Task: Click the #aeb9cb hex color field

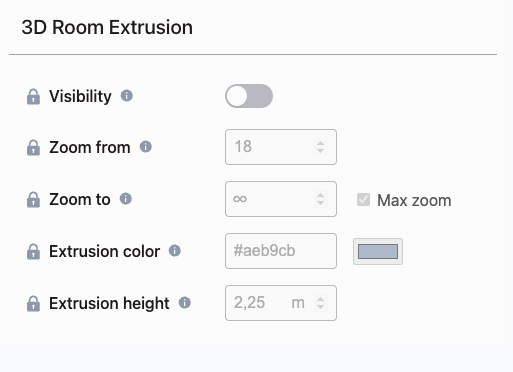Action: coord(281,251)
